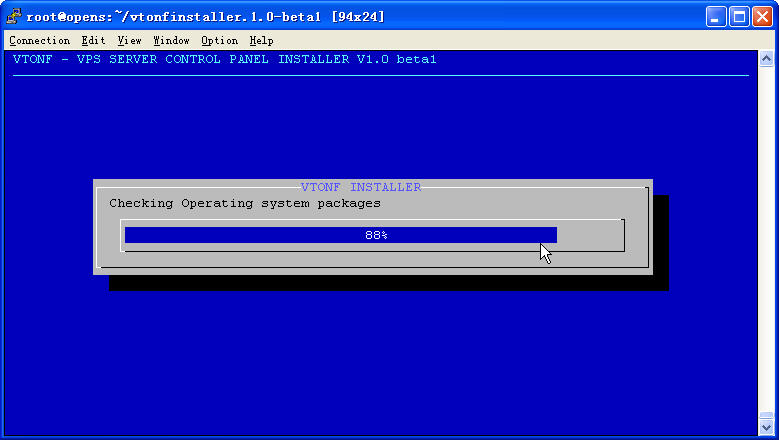Image resolution: width=779 pixels, height=440 pixels.
Task: Click the scrollbar down arrow
Action: click(766, 426)
